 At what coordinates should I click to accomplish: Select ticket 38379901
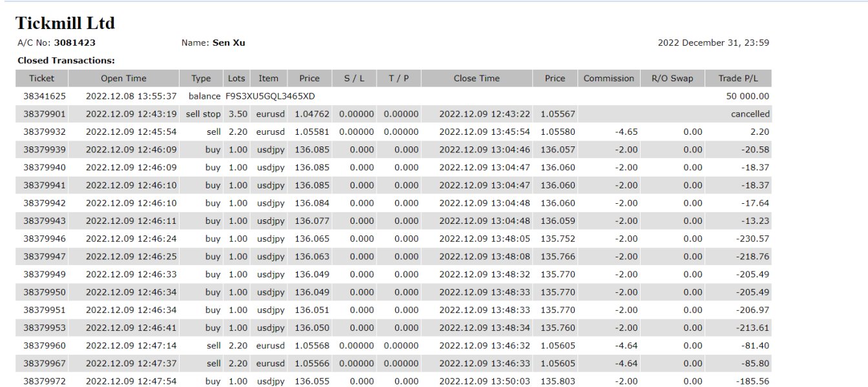(x=44, y=114)
